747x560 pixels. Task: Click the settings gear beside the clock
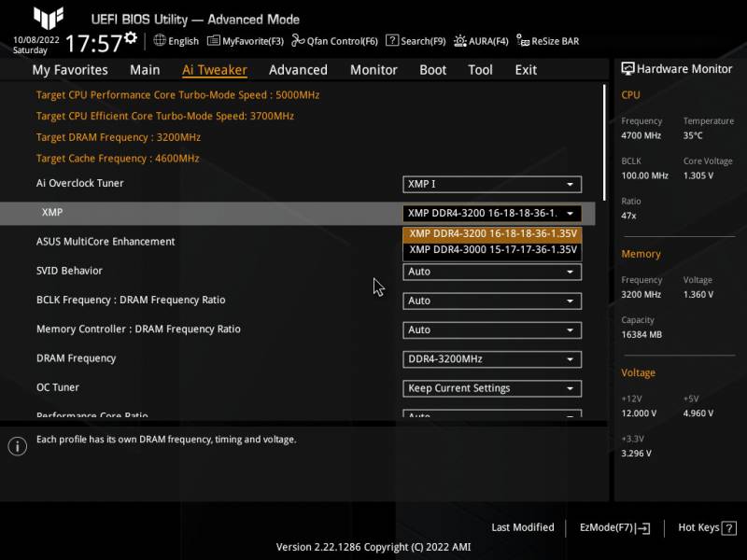coord(131,37)
